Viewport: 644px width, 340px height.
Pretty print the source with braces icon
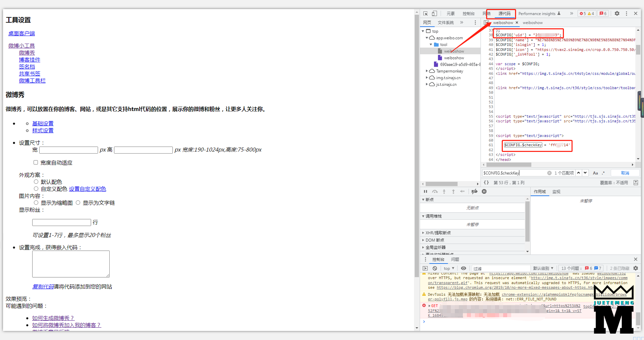click(486, 182)
